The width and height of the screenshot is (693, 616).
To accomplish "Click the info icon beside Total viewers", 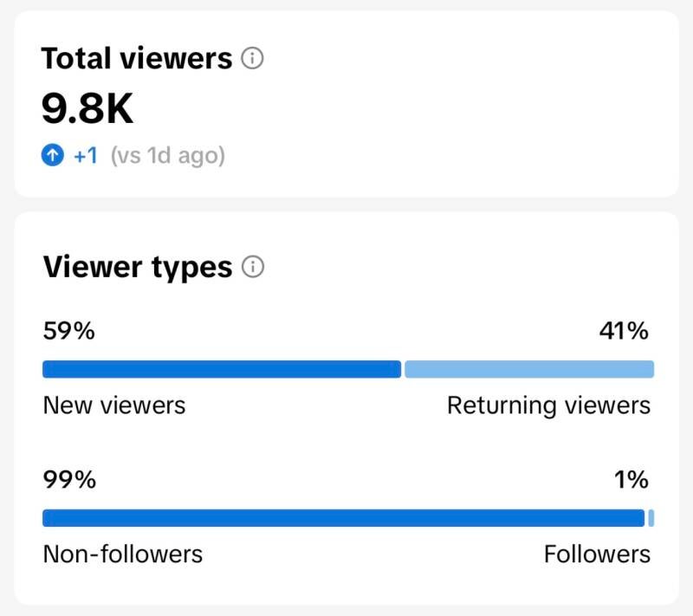I will (252, 59).
